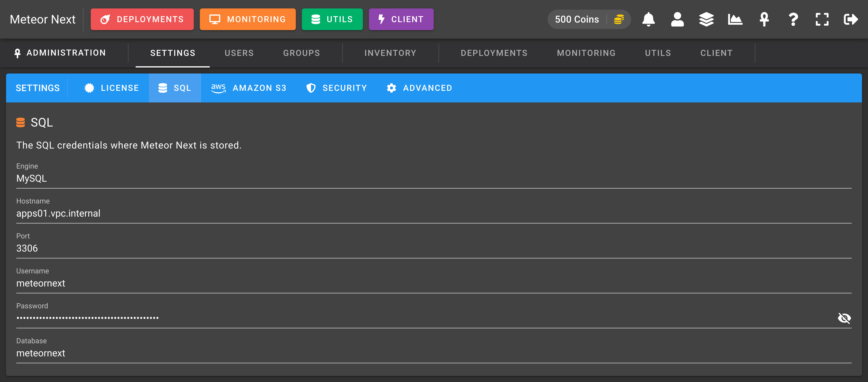Toggle fullscreen mode icon
Screen dimensions: 868x382
point(822,19)
